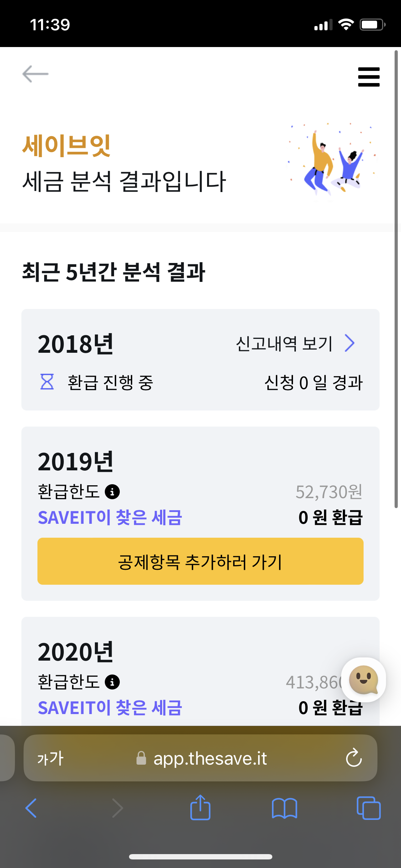401x868 pixels.
Task: Go back with Safari back chevron
Action: [x=31, y=808]
